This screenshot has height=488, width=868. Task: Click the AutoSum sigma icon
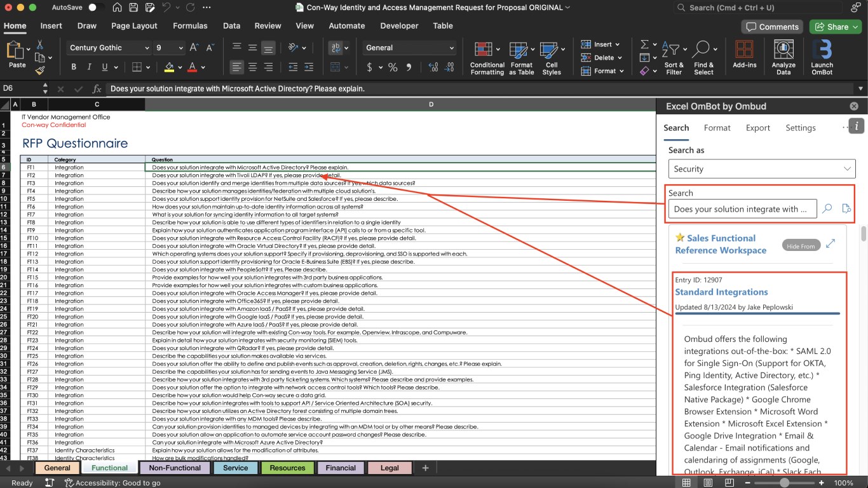click(x=644, y=44)
